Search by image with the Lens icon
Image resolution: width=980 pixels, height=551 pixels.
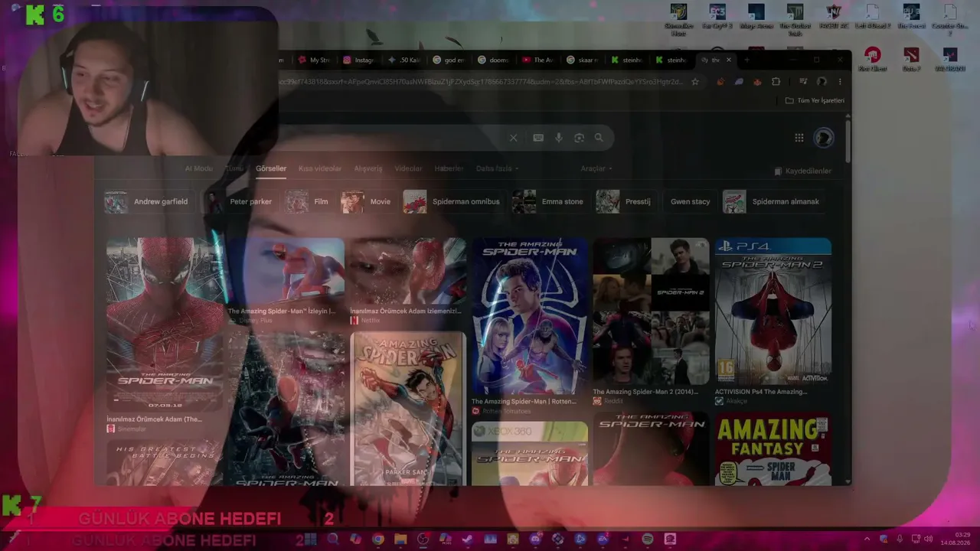click(x=579, y=138)
